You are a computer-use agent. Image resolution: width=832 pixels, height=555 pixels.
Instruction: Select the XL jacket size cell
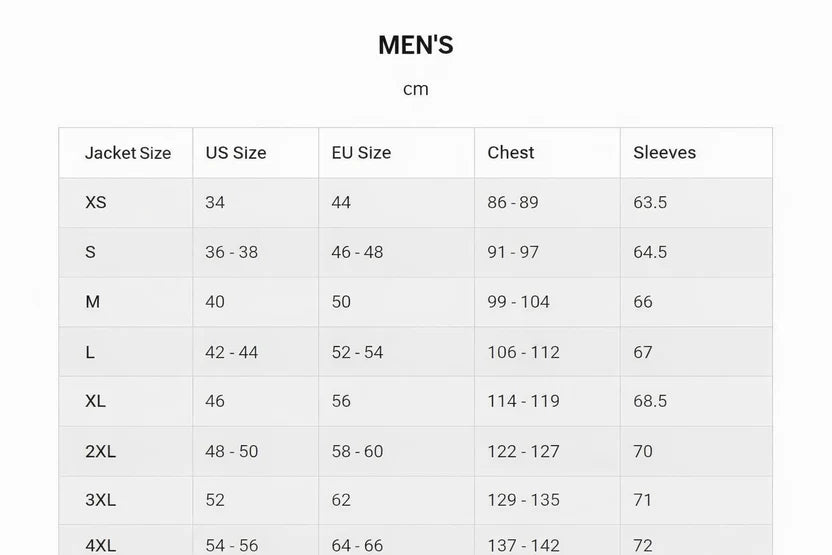pyautogui.click(x=96, y=401)
